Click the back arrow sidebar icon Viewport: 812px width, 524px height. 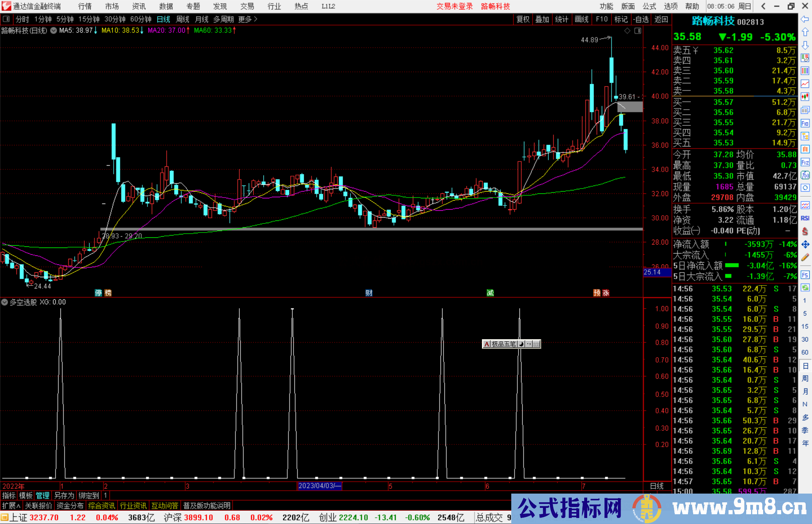805,19
